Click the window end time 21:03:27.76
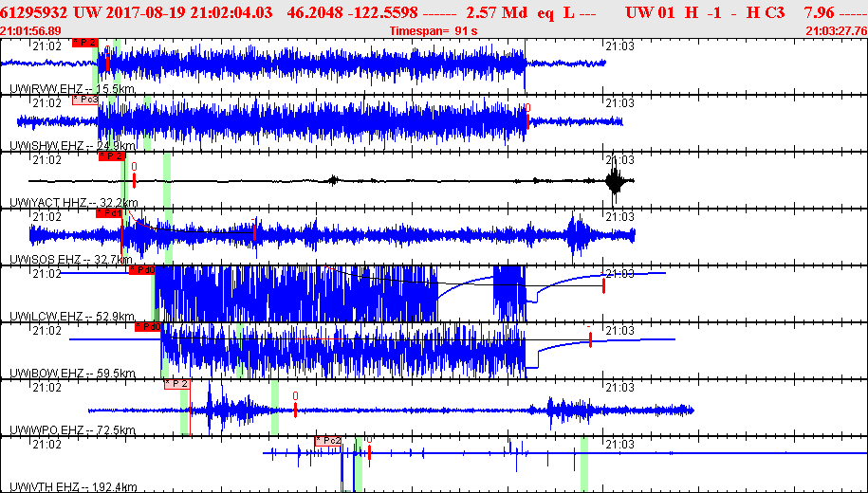 836,31
